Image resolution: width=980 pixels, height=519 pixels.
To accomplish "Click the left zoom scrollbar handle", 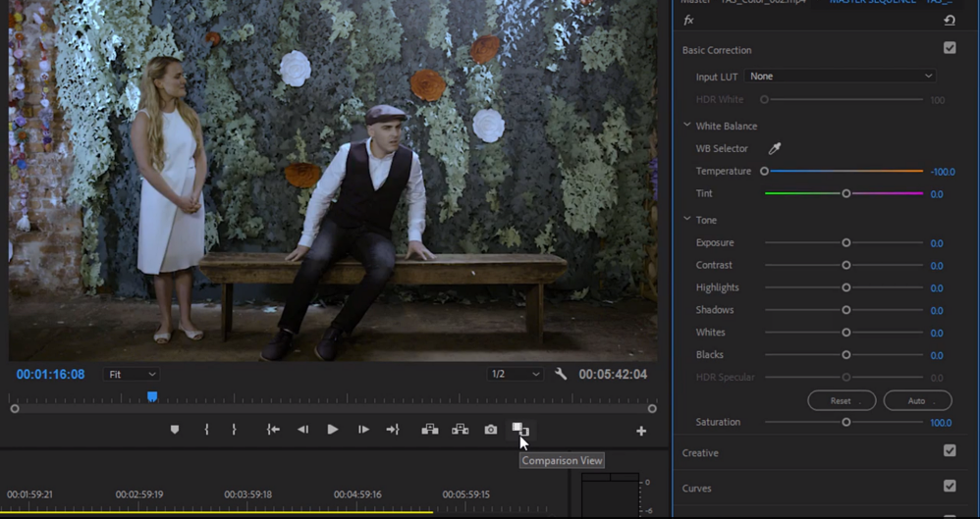I will coord(15,408).
